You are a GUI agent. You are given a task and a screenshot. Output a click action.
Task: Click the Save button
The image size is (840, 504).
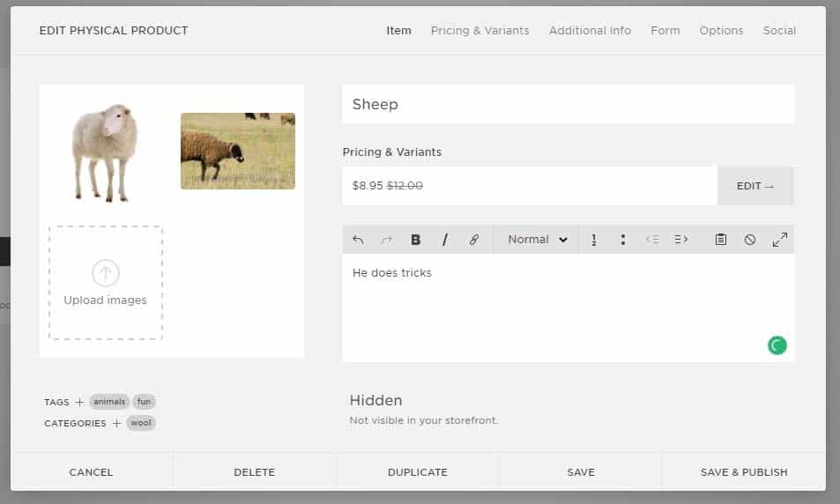[x=581, y=472]
